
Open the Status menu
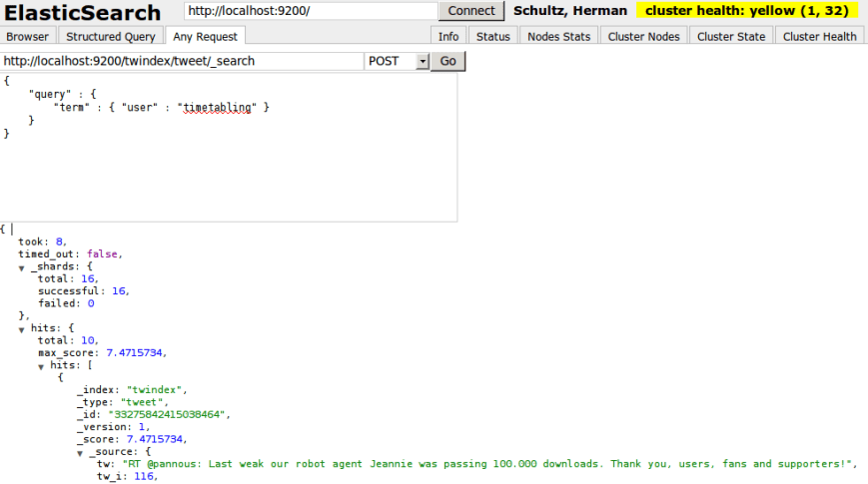[x=492, y=36]
